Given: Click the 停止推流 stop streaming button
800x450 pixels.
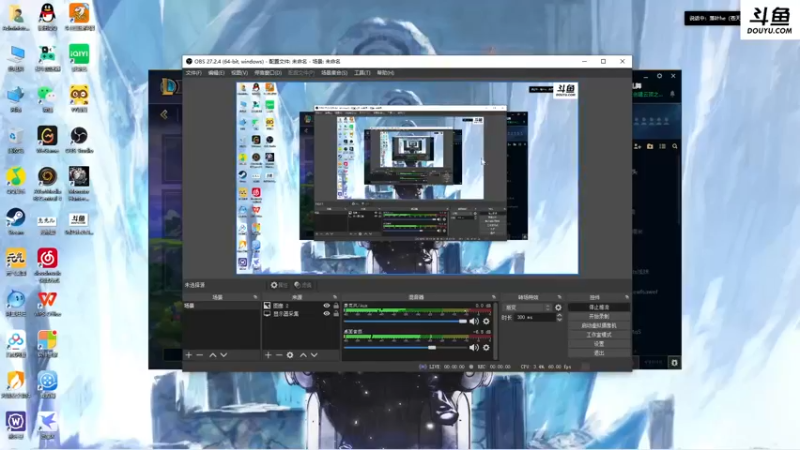Looking at the screenshot, I should click(598, 307).
